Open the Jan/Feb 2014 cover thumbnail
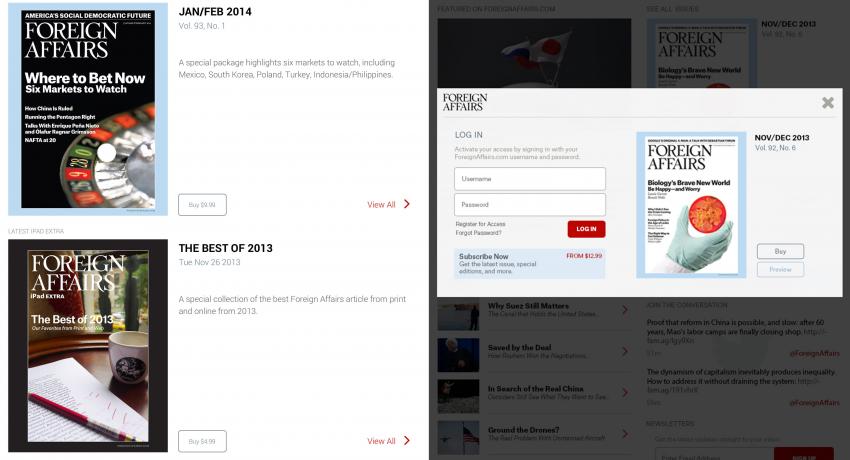Screen dimensions: 850x460 click(88, 109)
